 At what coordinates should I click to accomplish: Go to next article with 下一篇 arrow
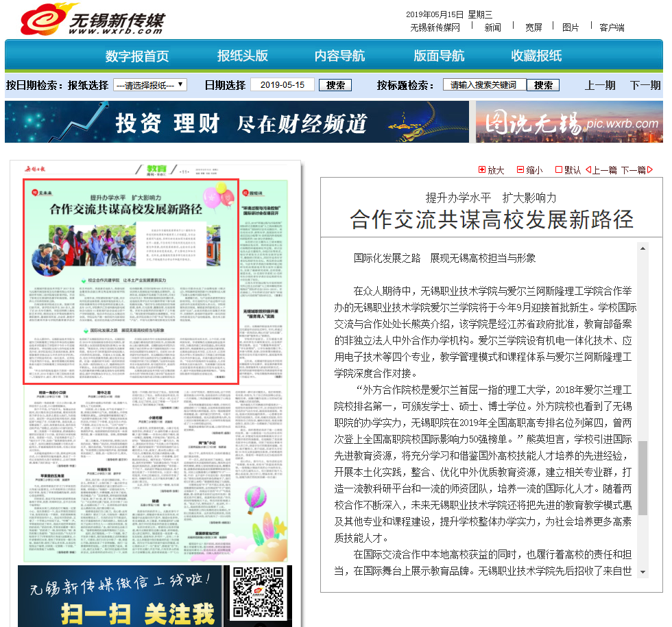coord(649,170)
